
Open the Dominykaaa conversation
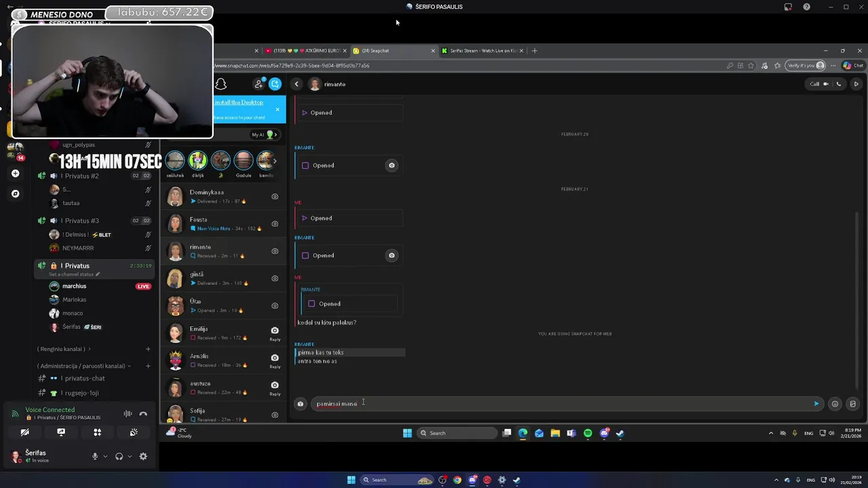pyautogui.click(x=223, y=197)
